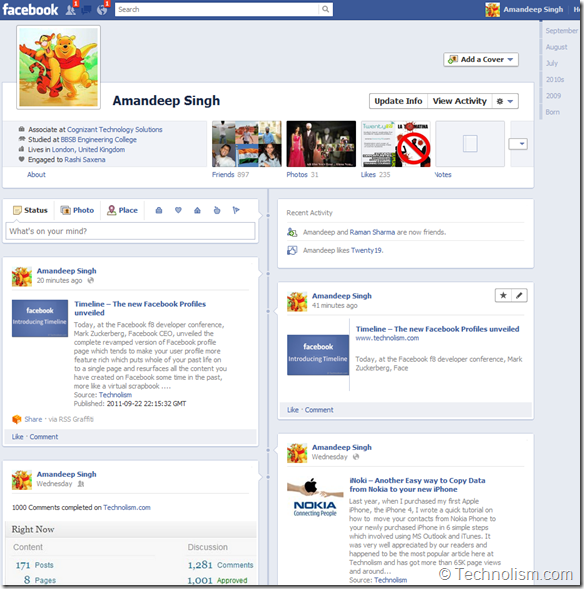Select the Home life event icon

[x=198, y=210]
